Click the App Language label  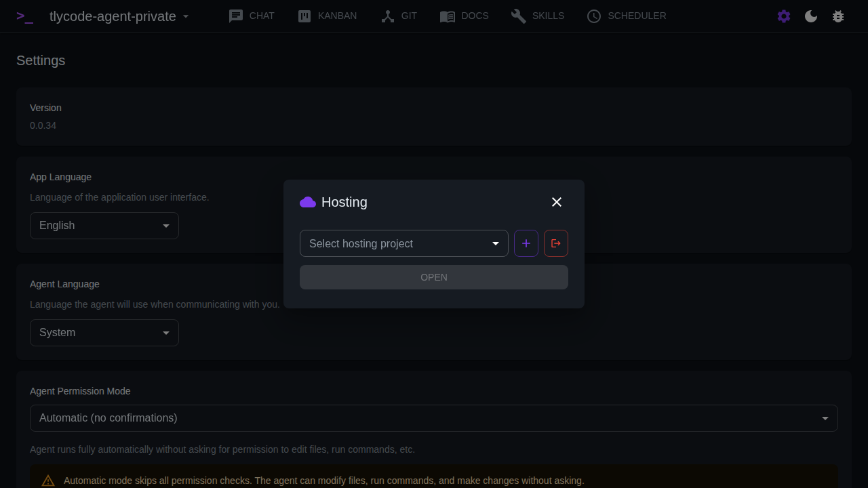[60, 177]
